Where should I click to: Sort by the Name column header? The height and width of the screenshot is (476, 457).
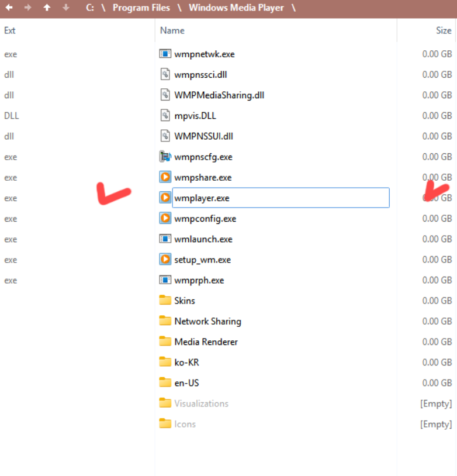172,30
